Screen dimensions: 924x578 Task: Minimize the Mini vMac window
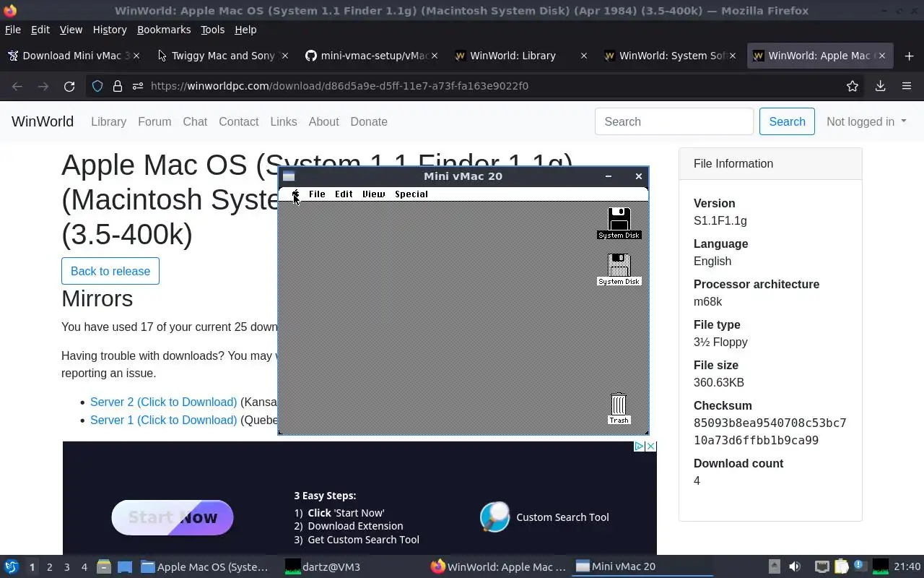pyautogui.click(x=609, y=176)
